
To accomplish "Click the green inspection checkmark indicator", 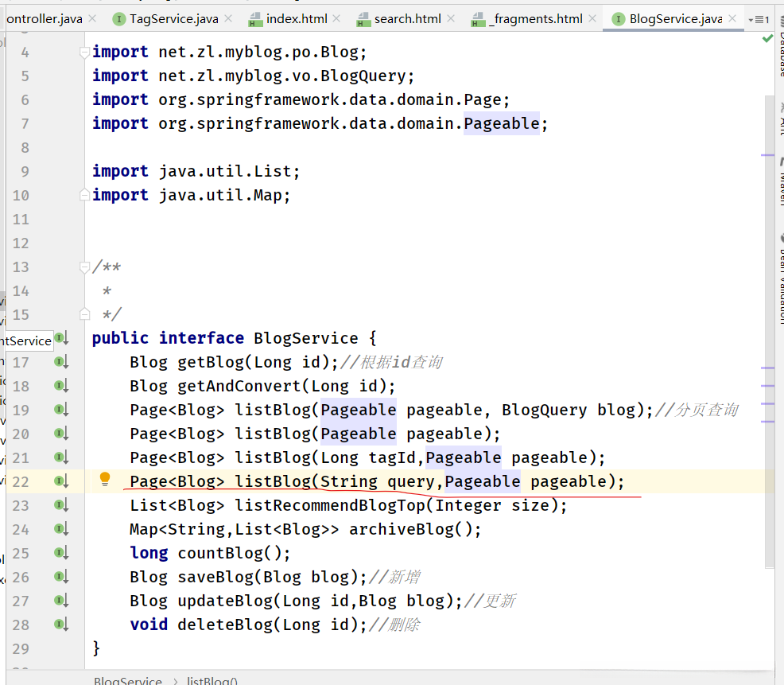I will (767, 38).
